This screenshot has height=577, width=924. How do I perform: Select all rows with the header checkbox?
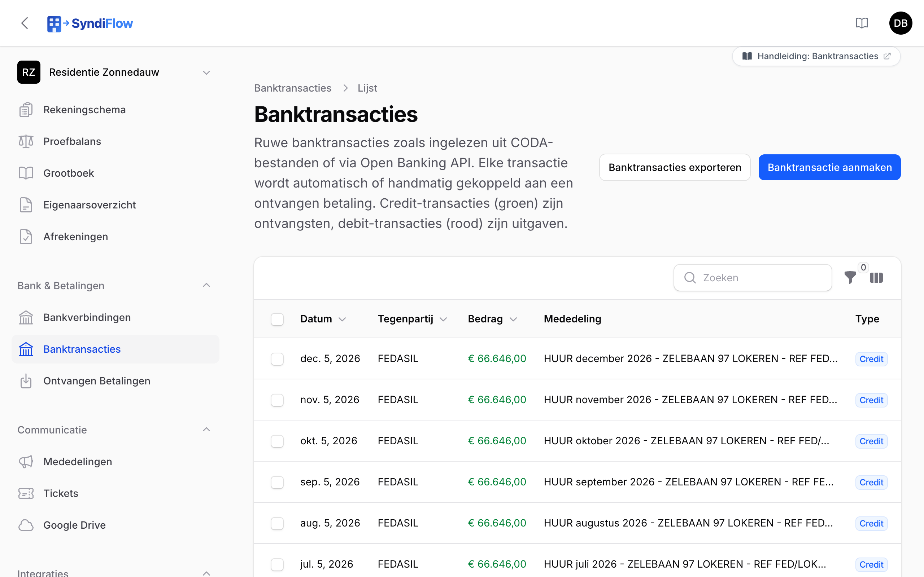277,319
